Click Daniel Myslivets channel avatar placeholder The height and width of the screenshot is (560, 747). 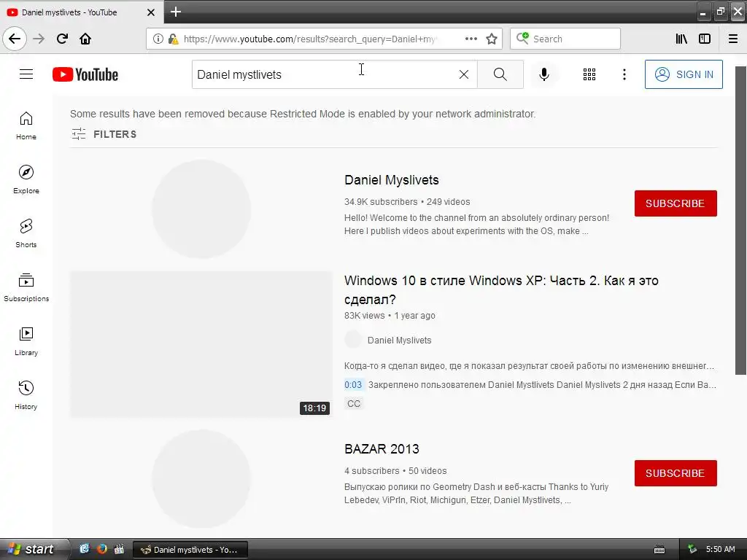[x=201, y=209]
